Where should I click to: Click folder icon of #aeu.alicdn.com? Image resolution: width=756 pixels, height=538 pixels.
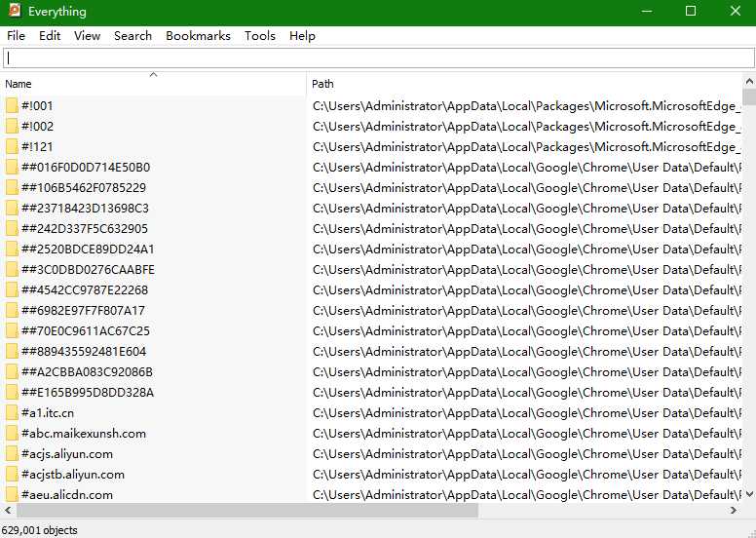pyautogui.click(x=12, y=494)
